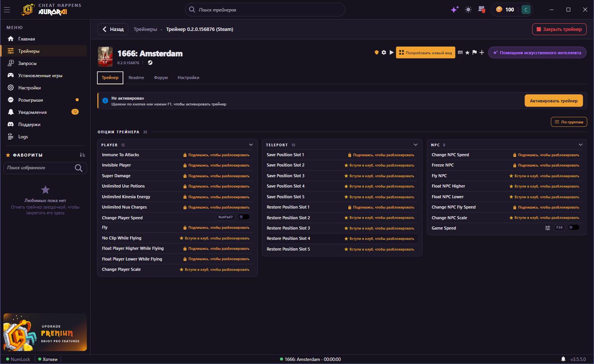This screenshot has width=594, height=364.
Task: Click the 12 notifications count badge
Action: pos(75,112)
